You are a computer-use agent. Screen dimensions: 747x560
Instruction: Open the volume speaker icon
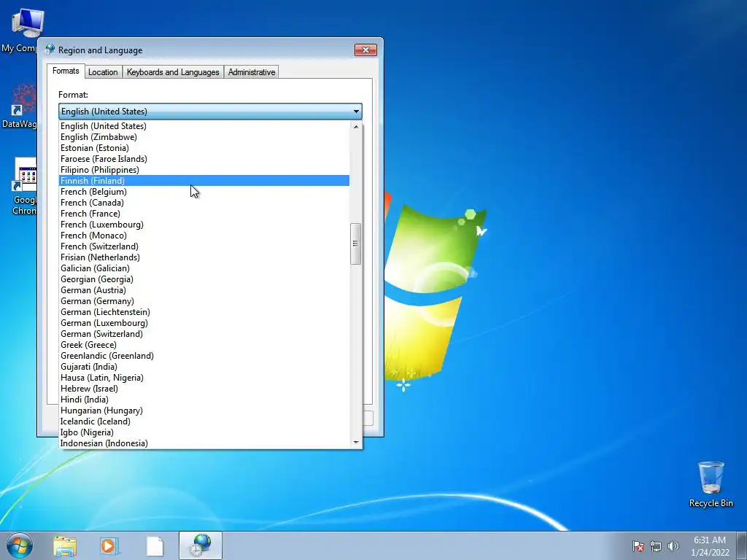tap(673, 546)
